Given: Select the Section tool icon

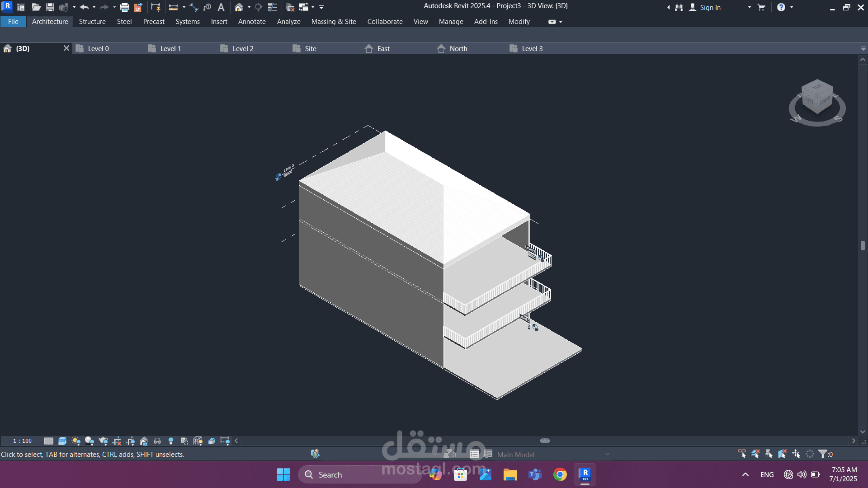Looking at the screenshot, I should coord(259,7).
